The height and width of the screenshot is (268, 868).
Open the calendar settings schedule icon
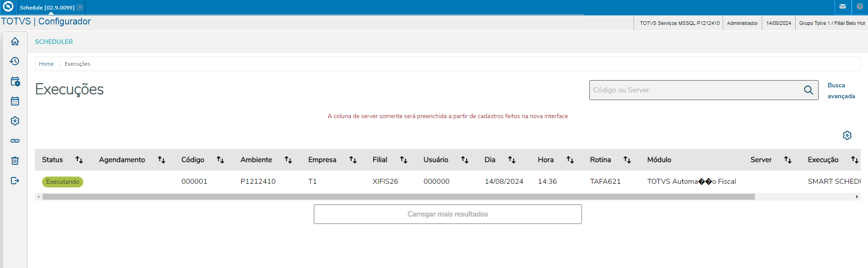15,81
